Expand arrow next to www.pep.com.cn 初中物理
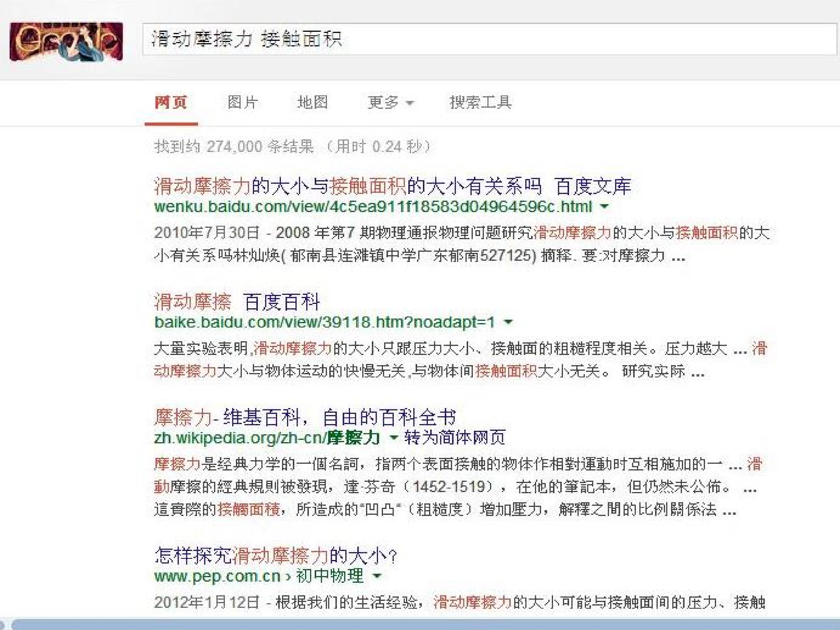This screenshot has width=840, height=630. pyautogui.click(x=377, y=576)
